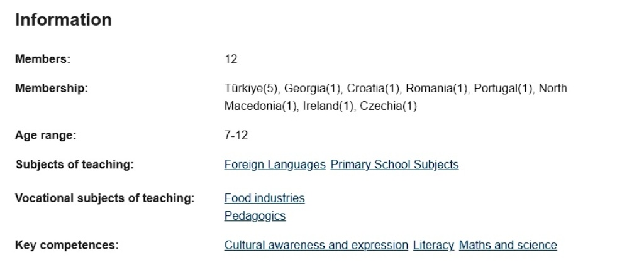Open the Pedagogics vocational subject link

pyautogui.click(x=255, y=216)
